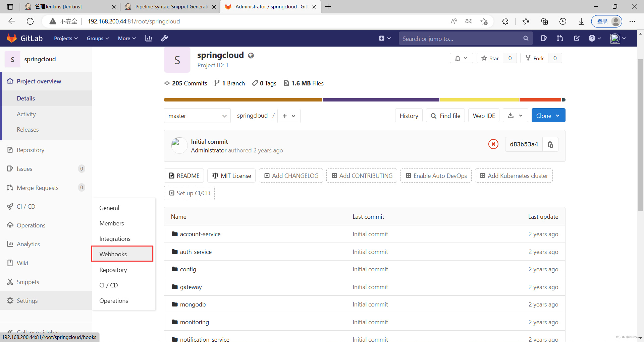644x342 pixels.
Task: Expand the Groups dropdown menu
Action: [x=98, y=38]
